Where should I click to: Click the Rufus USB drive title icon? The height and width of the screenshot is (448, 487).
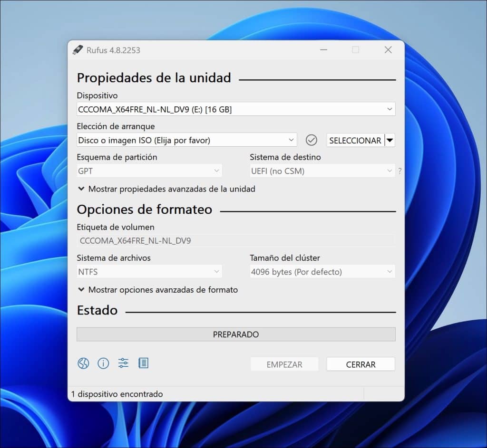(78, 50)
